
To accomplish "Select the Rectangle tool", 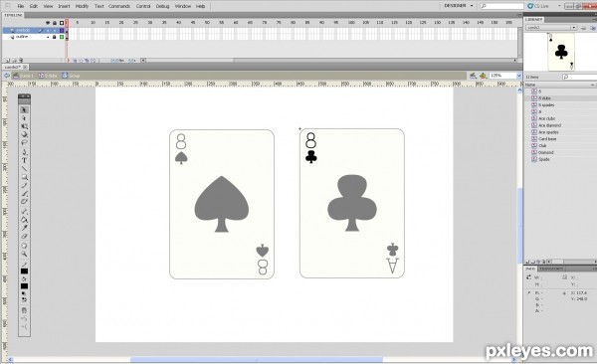I will [24, 177].
